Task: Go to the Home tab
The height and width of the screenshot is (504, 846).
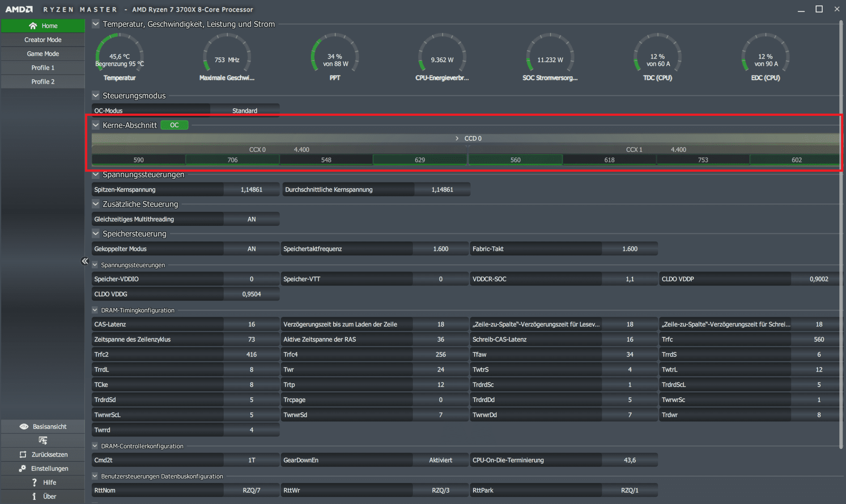Action: click(x=43, y=25)
